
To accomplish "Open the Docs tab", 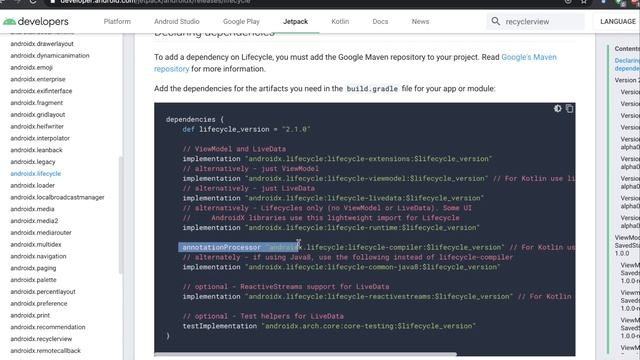I will pyautogui.click(x=380, y=22).
